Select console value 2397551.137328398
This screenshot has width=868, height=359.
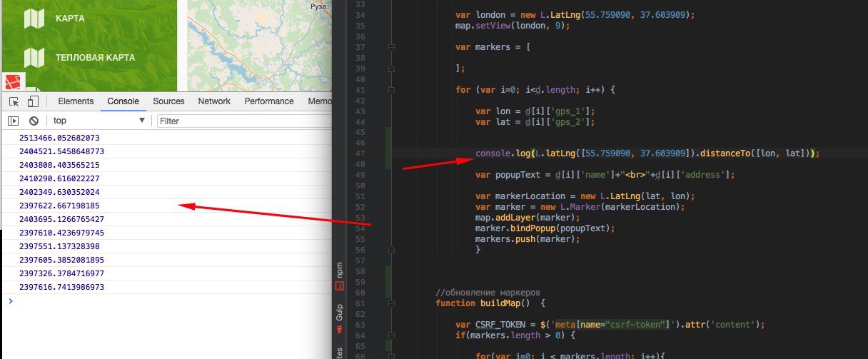[59, 246]
